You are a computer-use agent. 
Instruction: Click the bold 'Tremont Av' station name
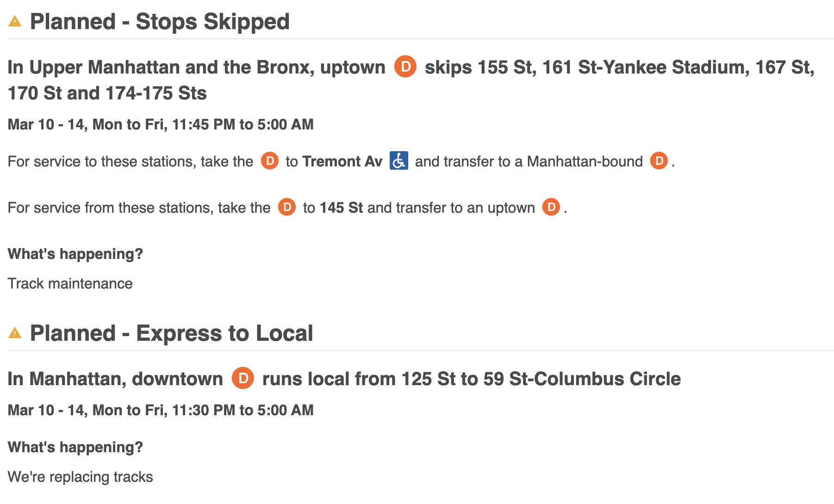click(x=342, y=161)
